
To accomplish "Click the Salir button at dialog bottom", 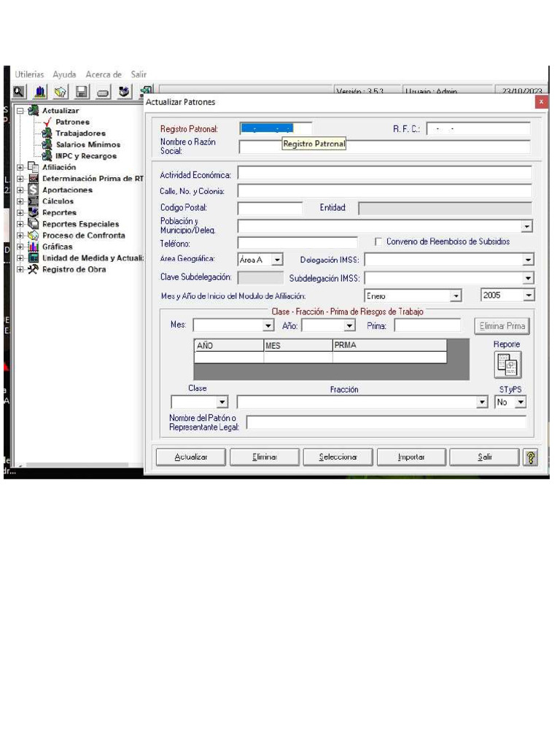I will tap(484, 457).
